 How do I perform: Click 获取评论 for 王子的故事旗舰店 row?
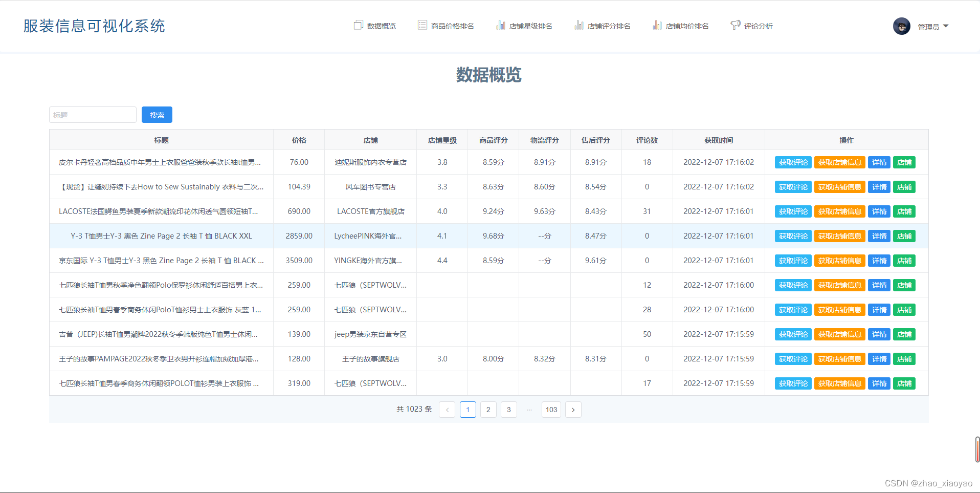(793, 359)
